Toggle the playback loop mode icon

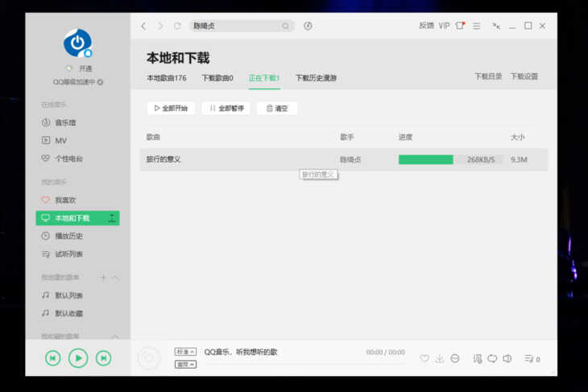coord(492,359)
